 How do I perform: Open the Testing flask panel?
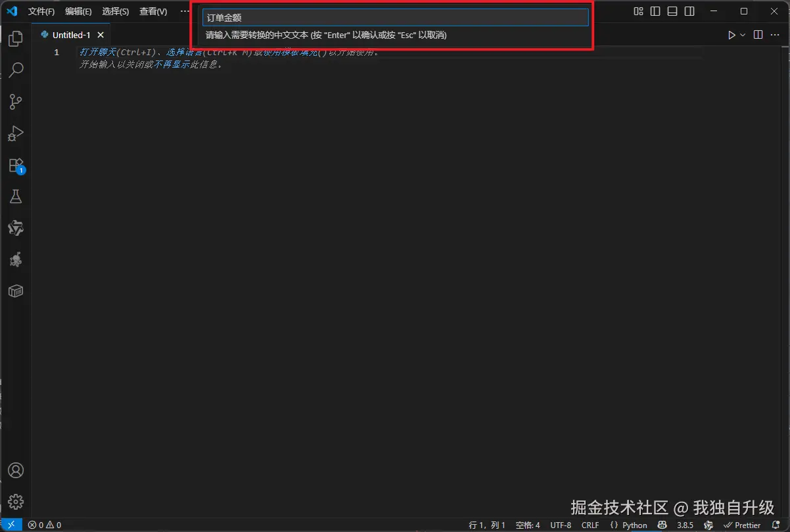(x=15, y=196)
